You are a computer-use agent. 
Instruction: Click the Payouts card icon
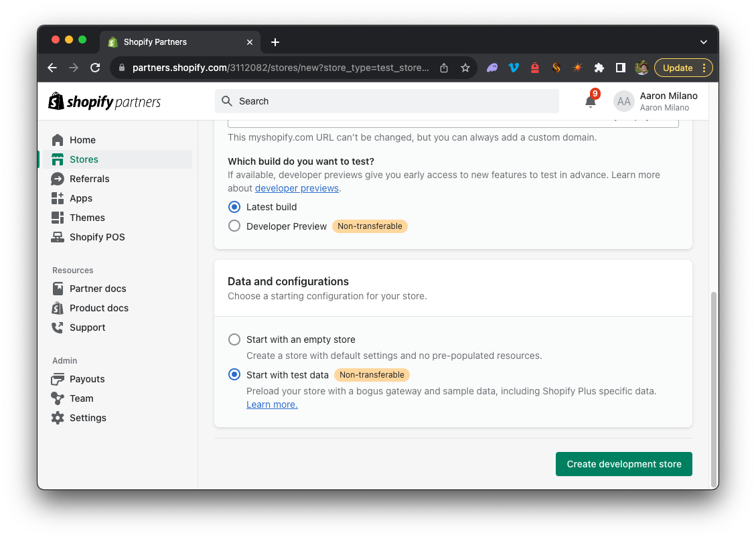click(58, 379)
